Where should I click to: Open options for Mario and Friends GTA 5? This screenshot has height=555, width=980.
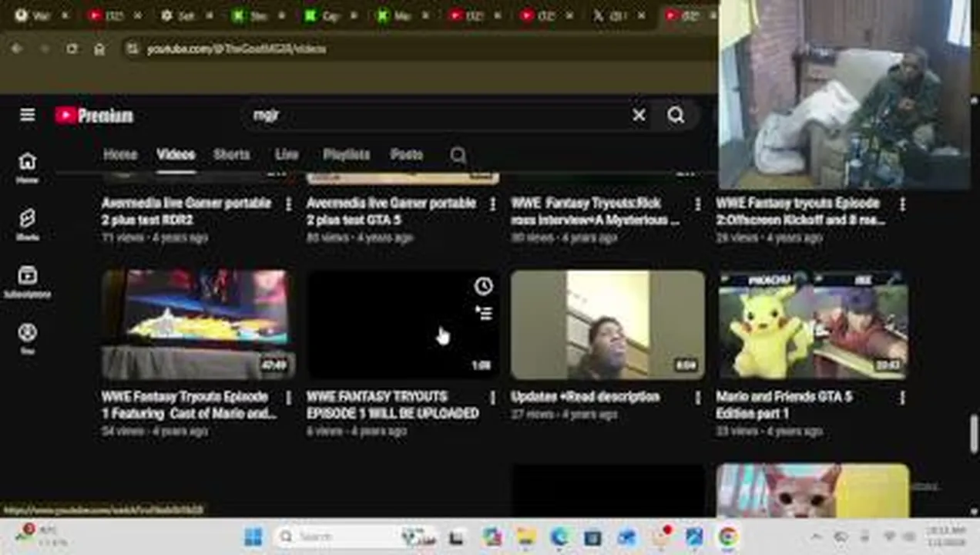(x=902, y=398)
